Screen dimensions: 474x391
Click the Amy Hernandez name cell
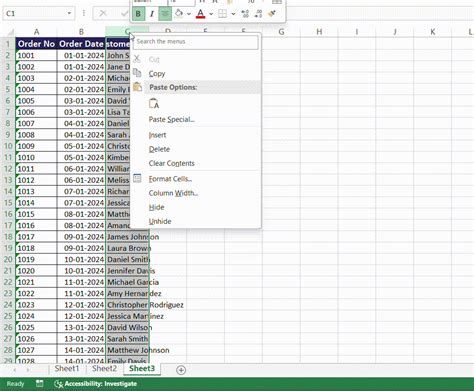pos(127,293)
